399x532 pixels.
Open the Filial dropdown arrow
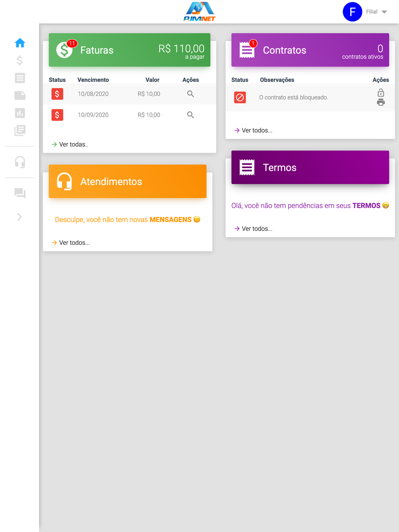click(384, 12)
